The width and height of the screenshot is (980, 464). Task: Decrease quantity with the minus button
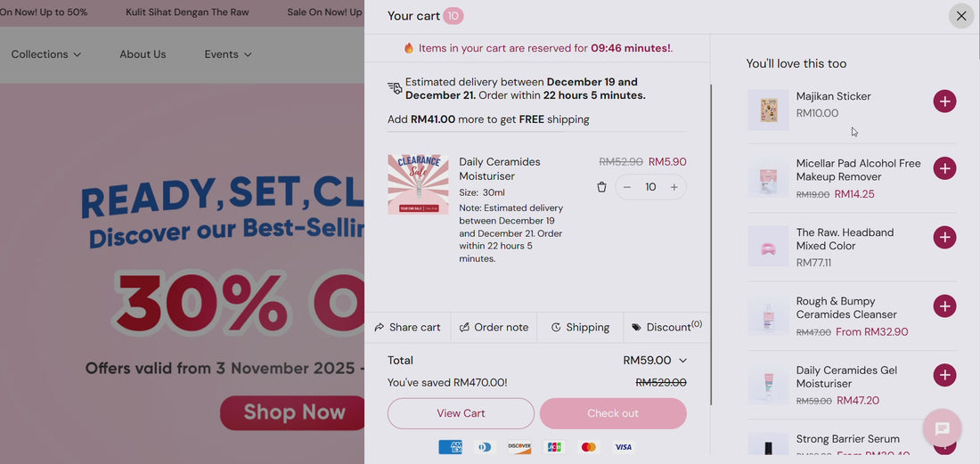tap(627, 187)
